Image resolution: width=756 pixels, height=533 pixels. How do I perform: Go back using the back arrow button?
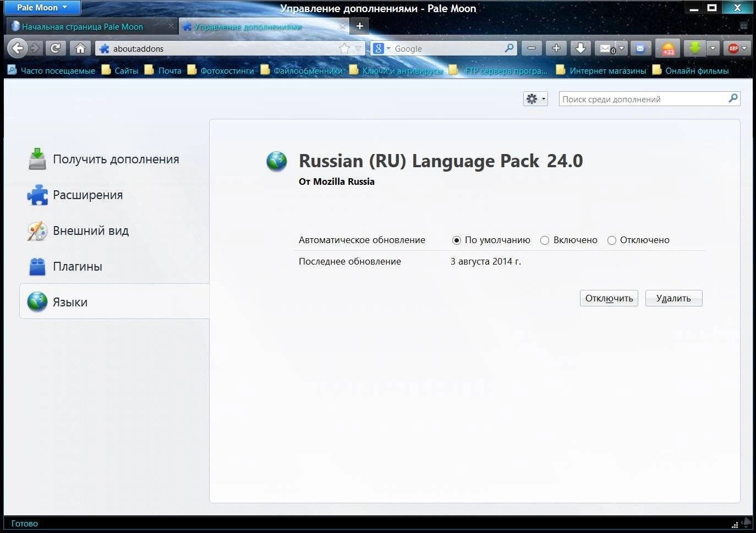(18, 48)
